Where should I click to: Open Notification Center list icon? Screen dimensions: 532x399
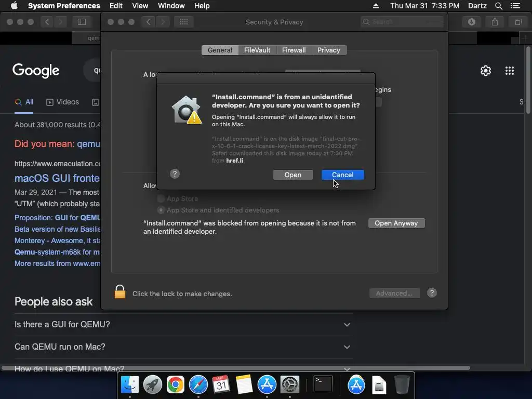(515, 6)
